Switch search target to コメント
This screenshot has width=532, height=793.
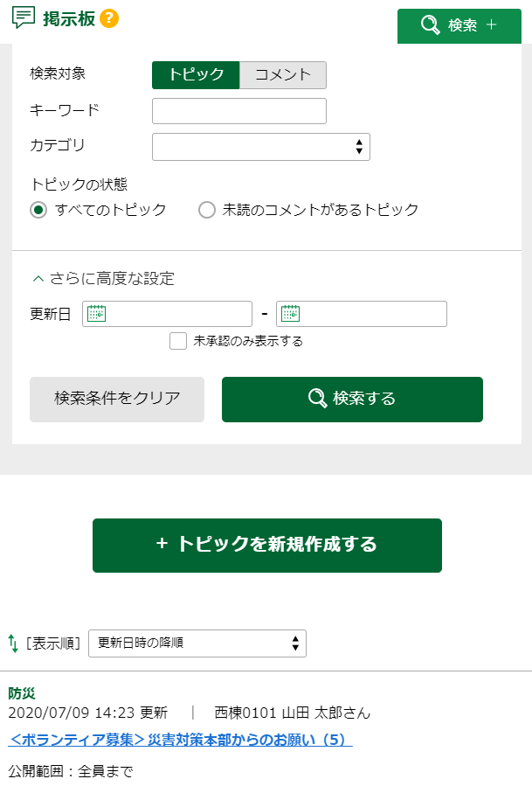(283, 75)
